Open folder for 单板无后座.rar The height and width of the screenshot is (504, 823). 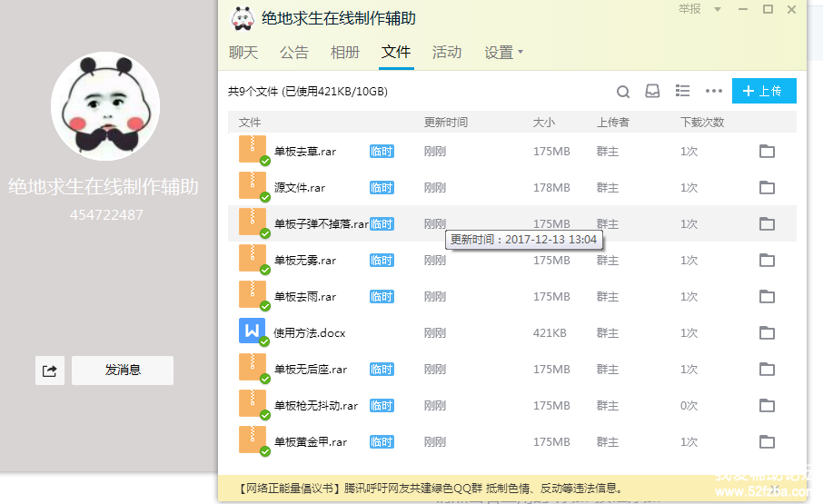[767, 370]
